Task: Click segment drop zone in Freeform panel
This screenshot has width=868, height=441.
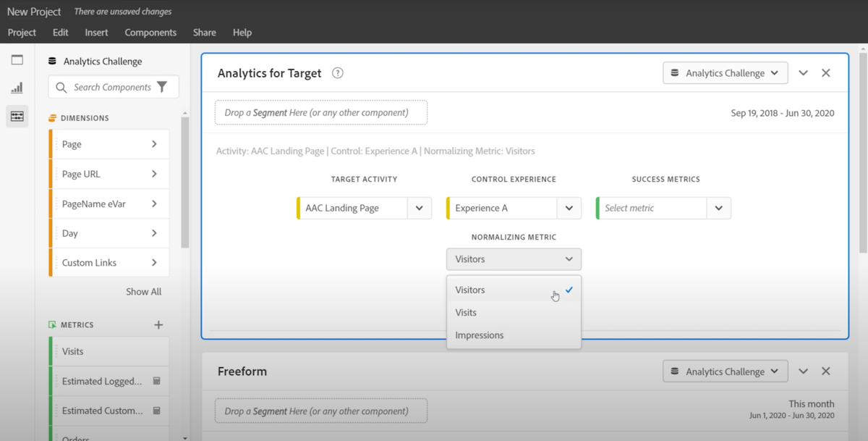Action: pos(321,411)
